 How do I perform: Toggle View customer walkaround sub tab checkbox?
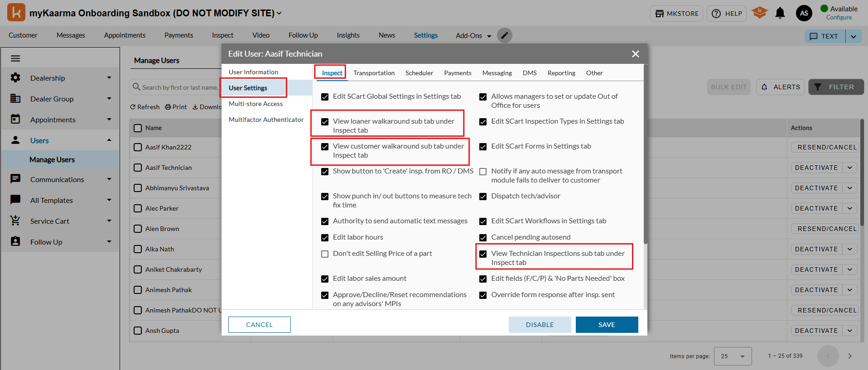pyautogui.click(x=325, y=146)
